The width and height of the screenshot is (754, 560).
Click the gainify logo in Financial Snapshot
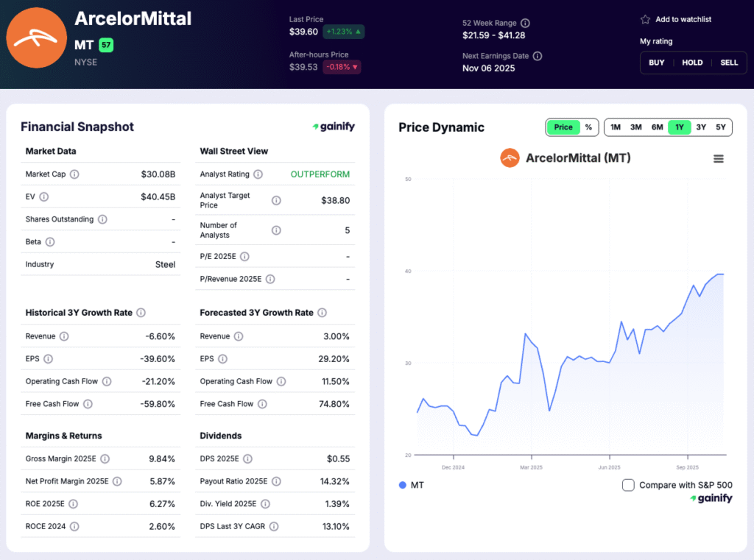point(333,127)
